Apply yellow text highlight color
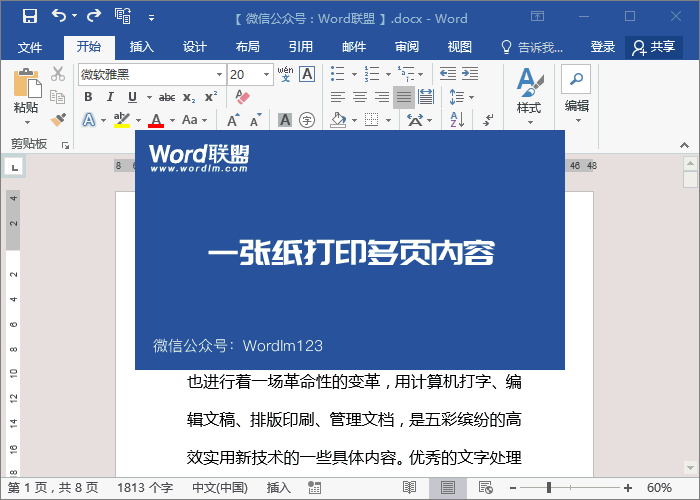Viewport: 700px width, 500px height. pos(121,120)
